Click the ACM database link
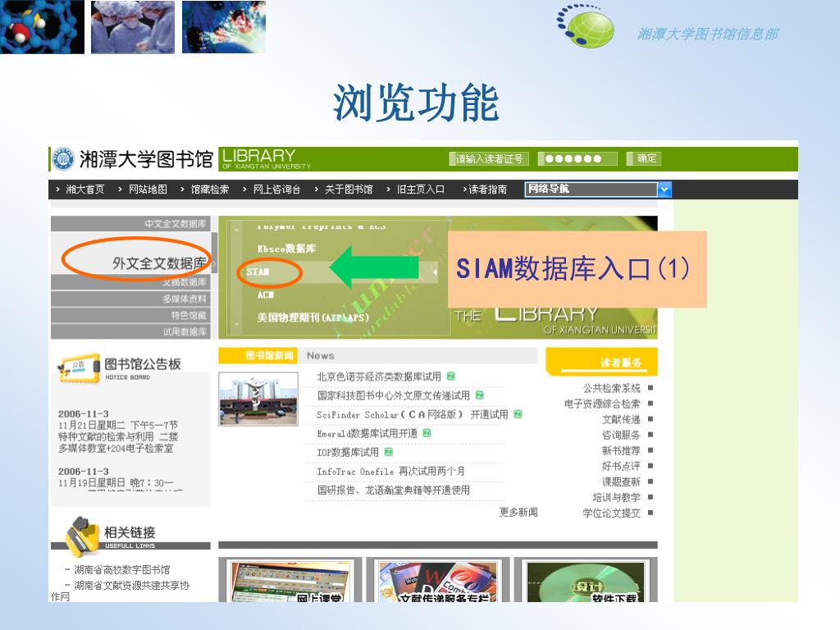The height and width of the screenshot is (630, 840). tap(265, 294)
